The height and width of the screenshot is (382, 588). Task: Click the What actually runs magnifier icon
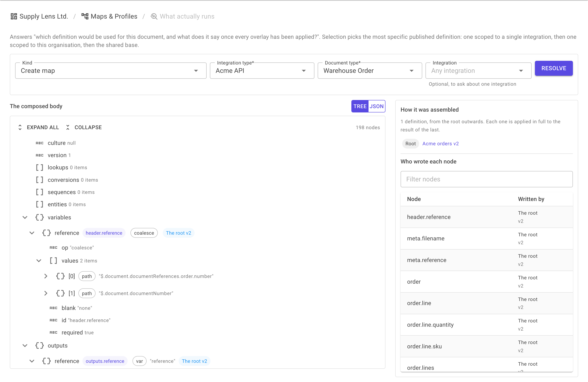[x=154, y=16]
